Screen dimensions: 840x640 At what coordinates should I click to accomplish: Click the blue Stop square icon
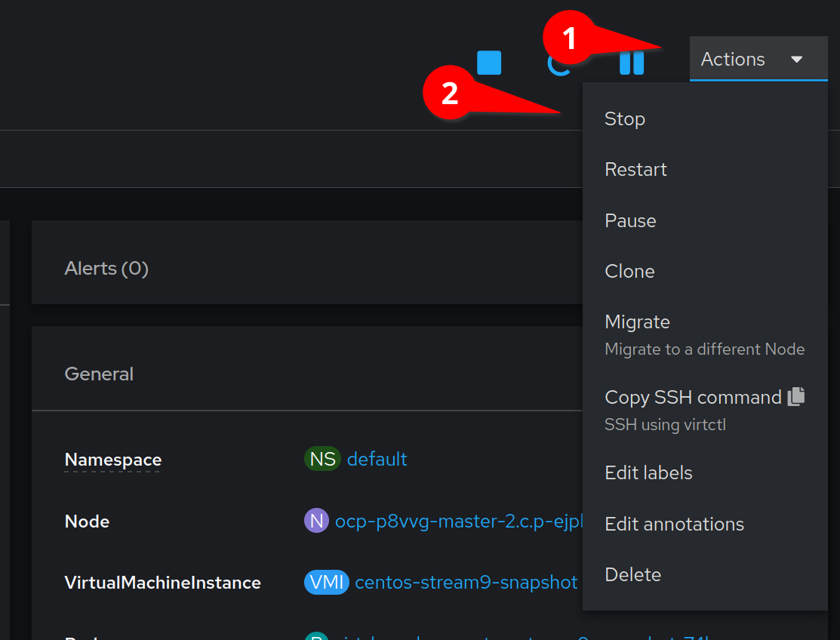489,63
